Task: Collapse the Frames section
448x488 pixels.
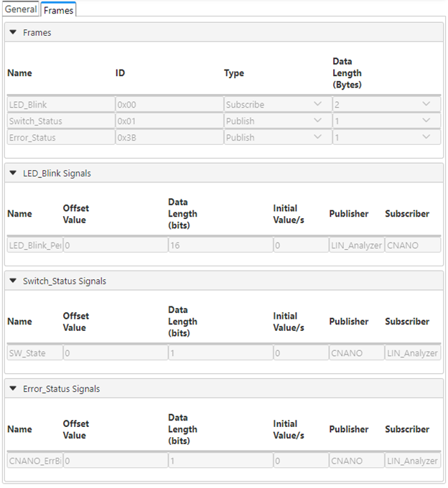Action: tap(13, 32)
